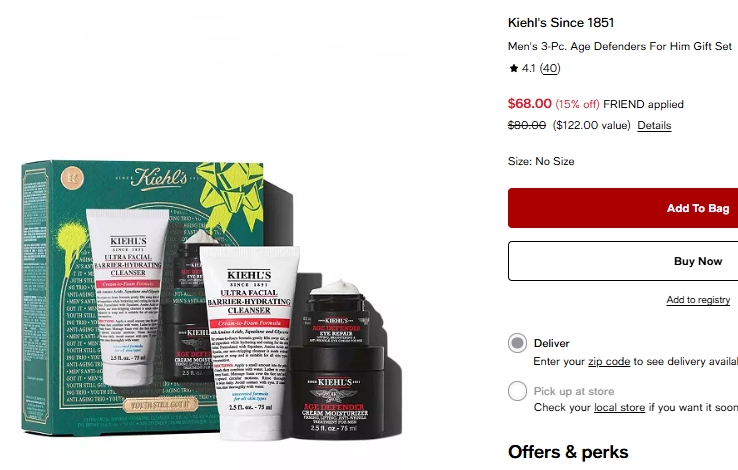This screenshot has width=738, height=470.
Task: Click the product title Men's 3-Pc. Age Defenders
Action: (619, 47)
